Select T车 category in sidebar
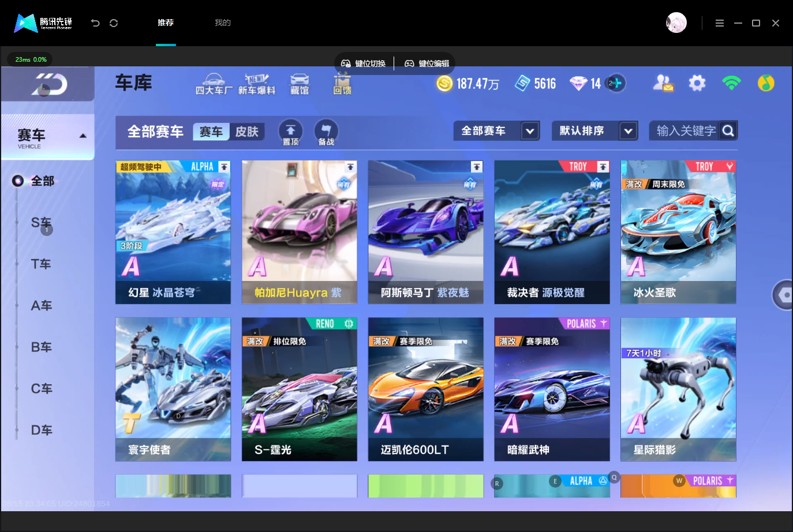Viewport: 793px width, 532px height. [x=41, y=264]
